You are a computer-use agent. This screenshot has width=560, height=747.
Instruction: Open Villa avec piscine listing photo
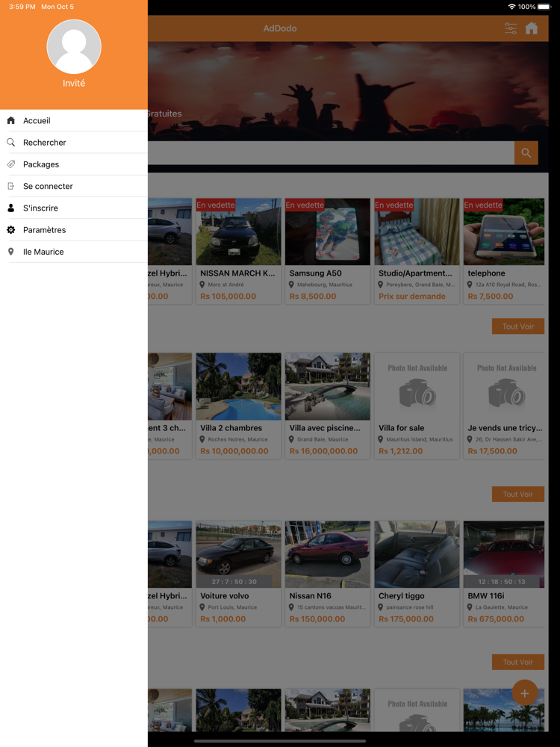pos(328,386)
